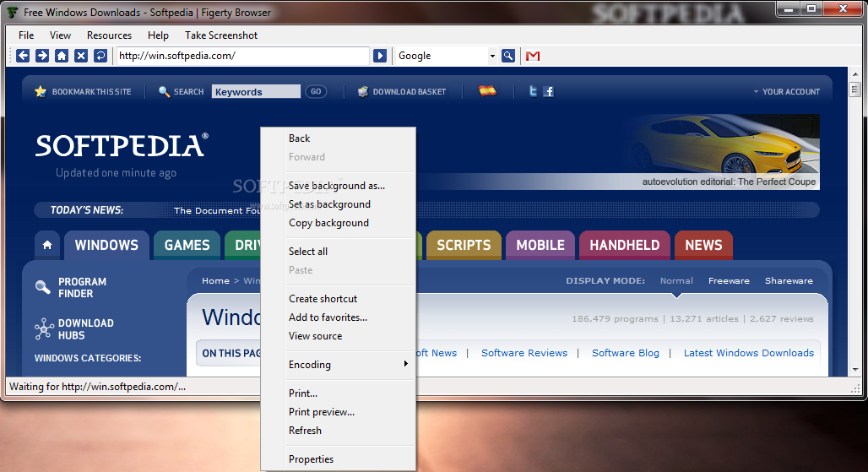Click the scrollbar up arrow

(855, 74)
